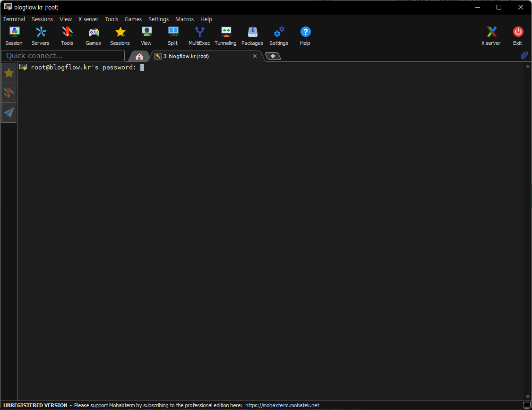Open the Games menu
This screenshot has height=410, width=532.
(133, 19)
